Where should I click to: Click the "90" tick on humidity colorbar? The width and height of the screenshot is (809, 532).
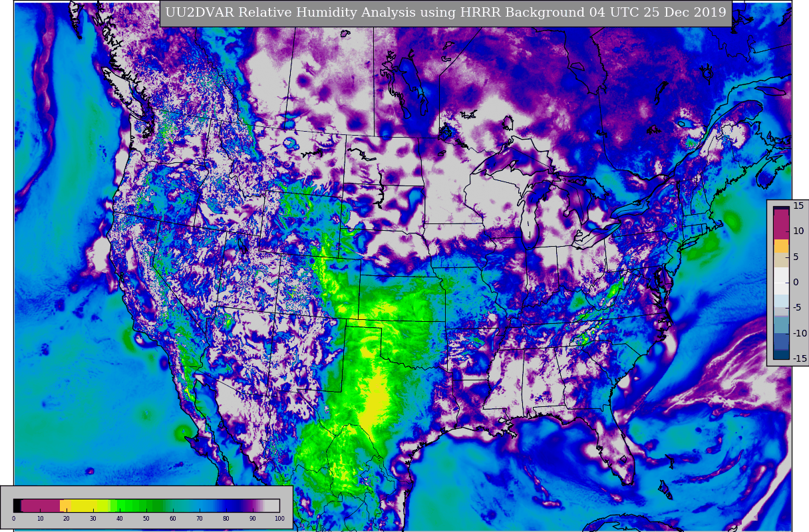tap(253, 519)
